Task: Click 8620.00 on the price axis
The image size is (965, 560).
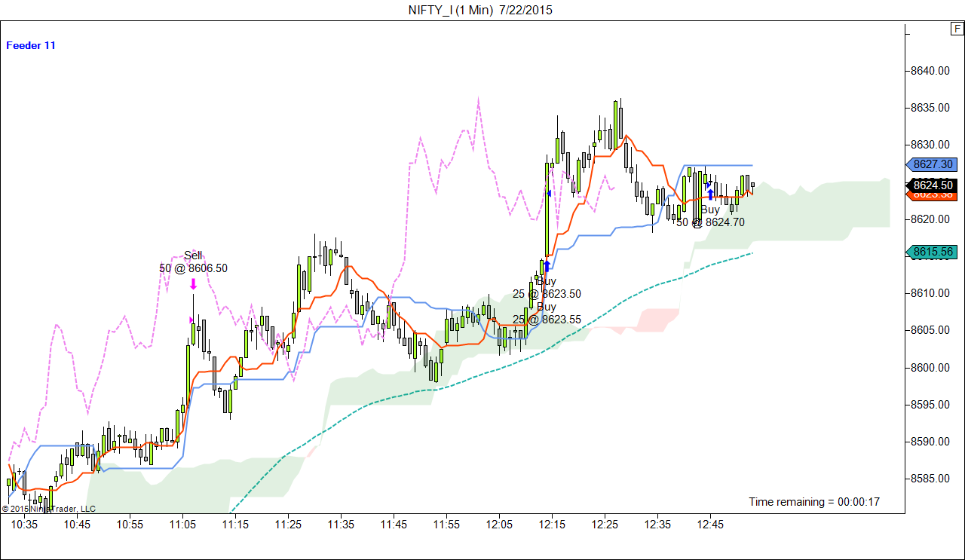Action: tap(930, 219)
